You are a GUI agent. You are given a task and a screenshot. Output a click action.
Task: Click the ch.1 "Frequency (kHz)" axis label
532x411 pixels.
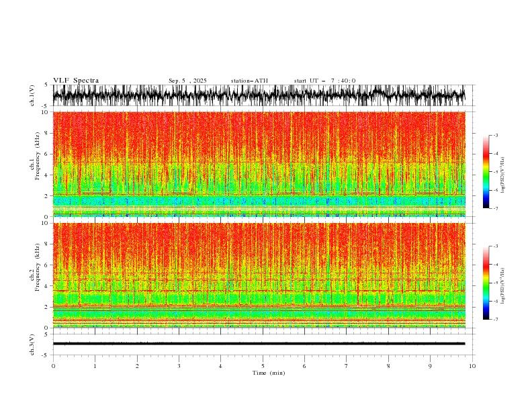(x=38, y=156)
